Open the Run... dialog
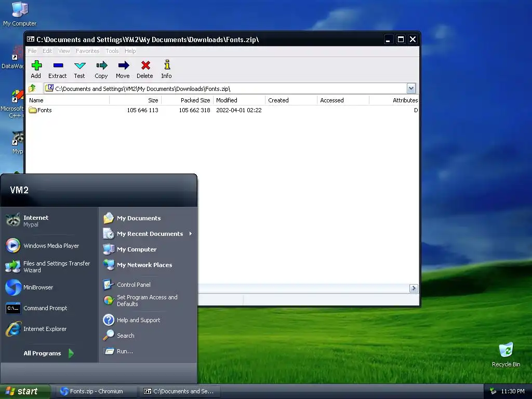Screen dimensions: 532x399 [x=148, y=351]
